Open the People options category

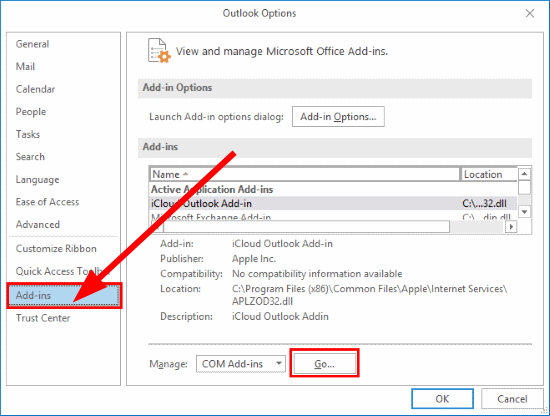point(31,112)
